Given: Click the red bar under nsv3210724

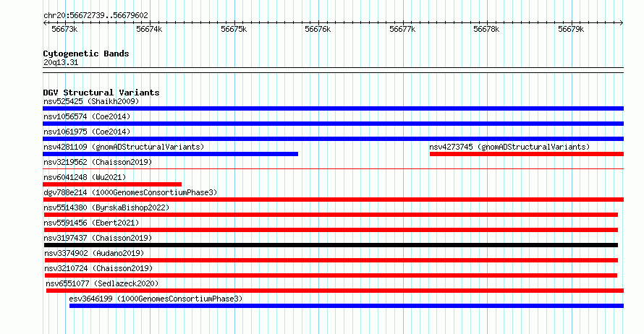Looking at the screenshot, I should [x=331, y=275].
